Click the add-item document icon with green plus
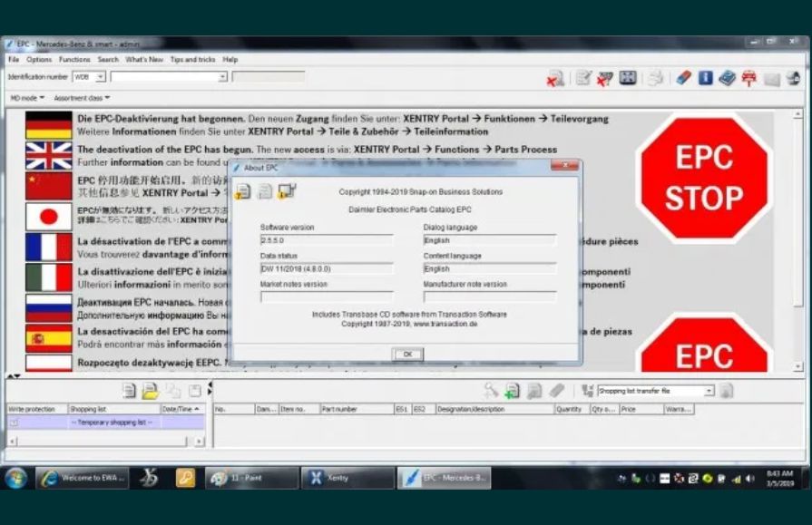Image resolution: width=812 pixels, height=525 pixels. click(x=512, y=391)
